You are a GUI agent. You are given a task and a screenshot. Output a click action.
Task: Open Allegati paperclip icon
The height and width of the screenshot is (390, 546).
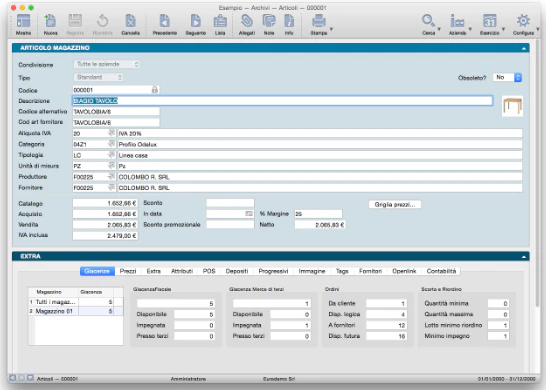247,22
